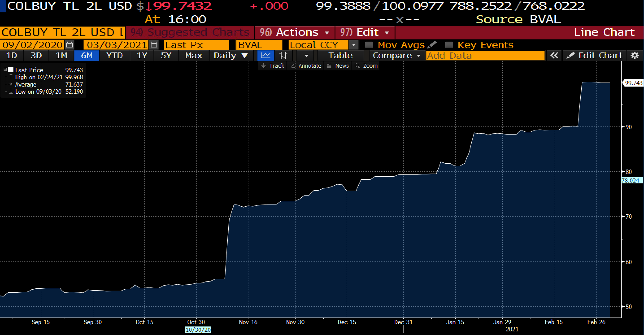Open the News overlay tool
This screenshot has height=335, width=644.
click(x=338, y=66)
